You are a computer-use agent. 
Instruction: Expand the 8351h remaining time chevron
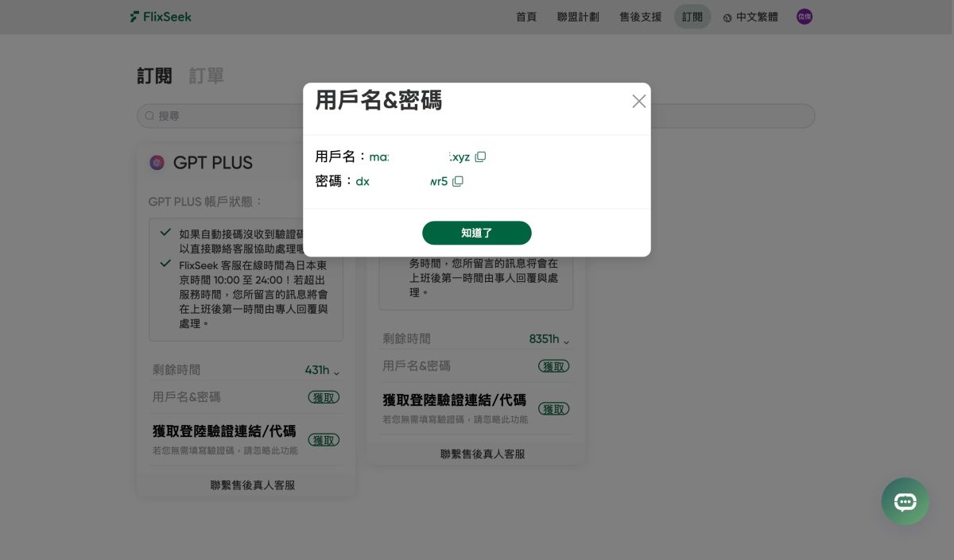tap(566, 341)
